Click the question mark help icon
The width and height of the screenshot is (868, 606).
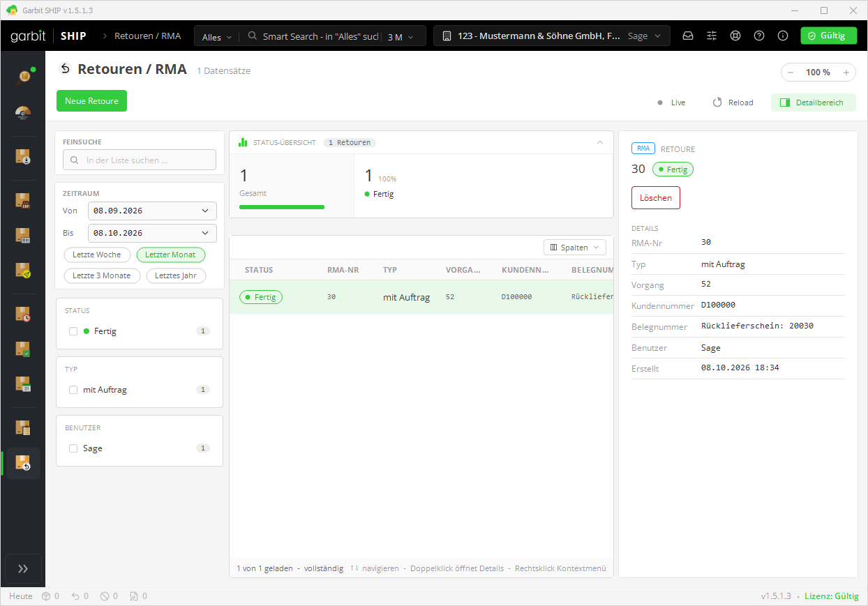click(759, 36)
